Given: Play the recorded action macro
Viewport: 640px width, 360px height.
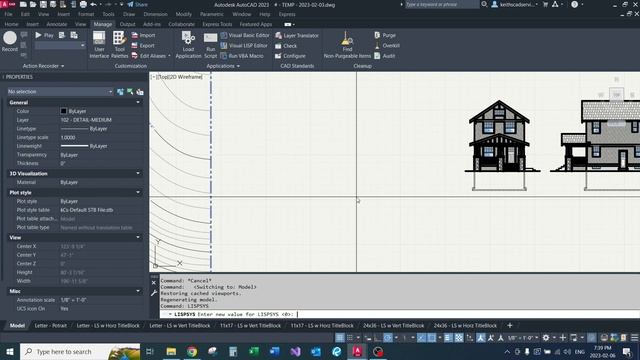Looking at the screenshot, I should pyautogui.click(x=44, y=36).
